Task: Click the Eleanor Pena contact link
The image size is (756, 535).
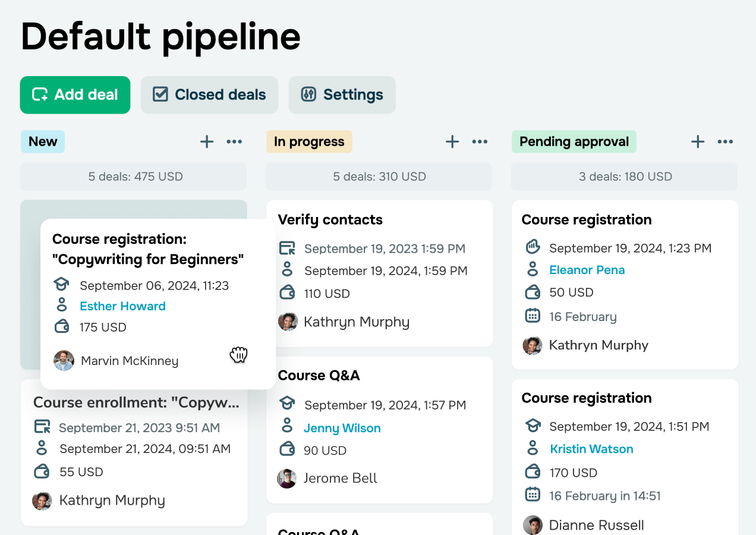Action: click(587, 269)
